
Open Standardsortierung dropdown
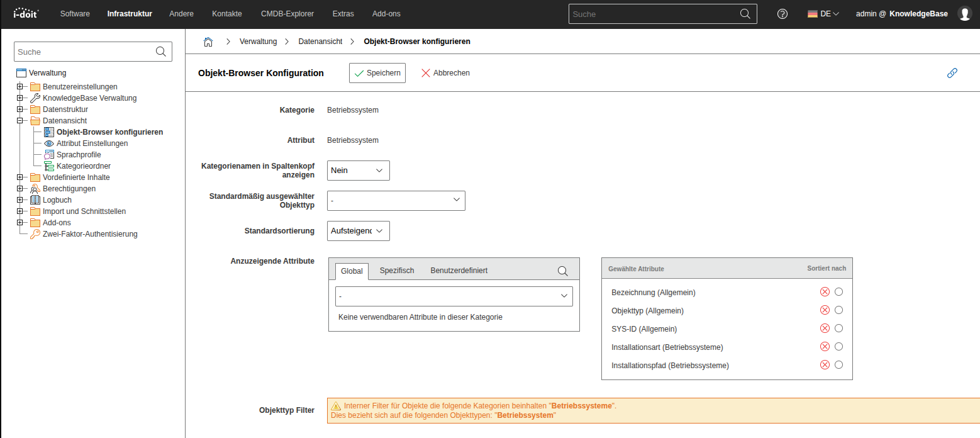point(359,231)
